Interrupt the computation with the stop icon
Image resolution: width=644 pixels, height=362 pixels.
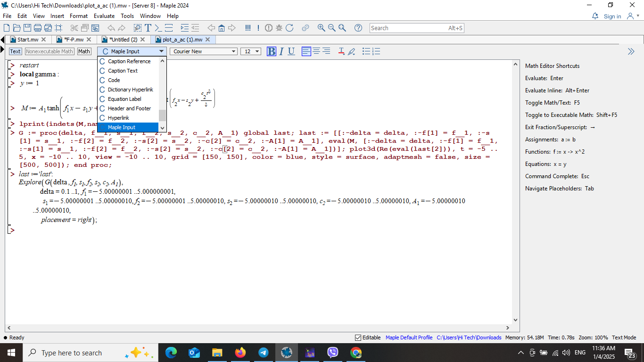(269, 28)
